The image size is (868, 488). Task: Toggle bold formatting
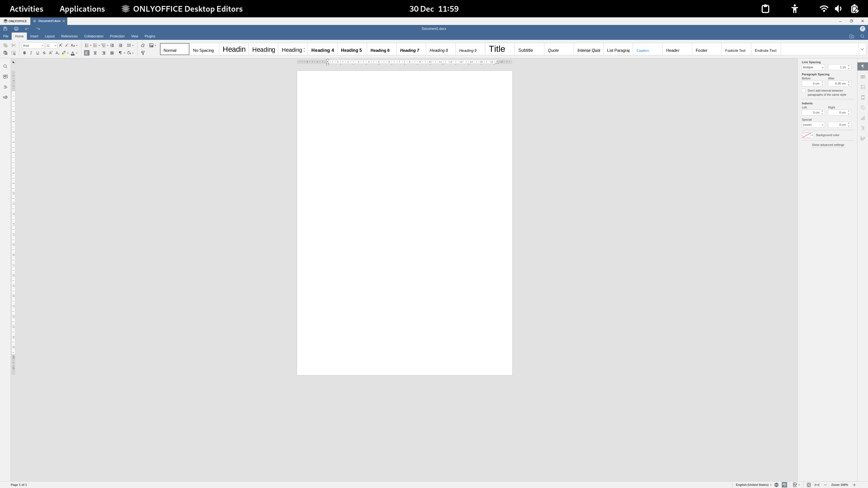pyautogui.click(x=24, y=53)
